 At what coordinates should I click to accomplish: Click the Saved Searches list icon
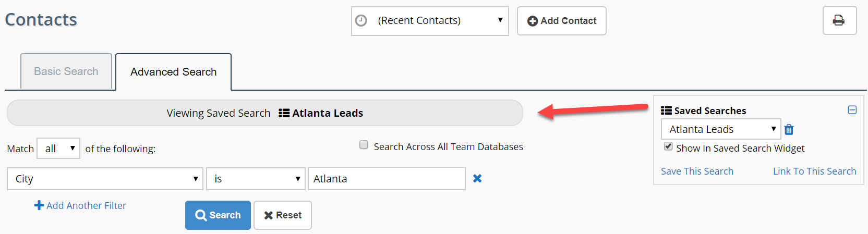666,110
